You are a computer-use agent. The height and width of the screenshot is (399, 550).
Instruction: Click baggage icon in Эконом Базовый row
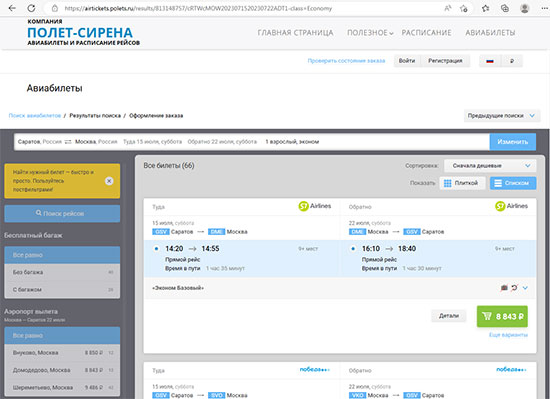pos(504,288)
